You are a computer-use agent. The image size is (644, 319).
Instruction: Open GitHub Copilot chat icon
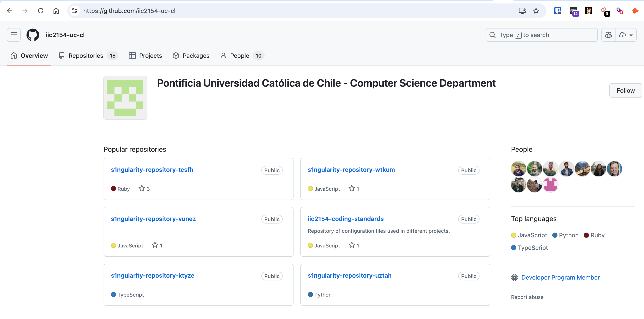coord(608,35)
